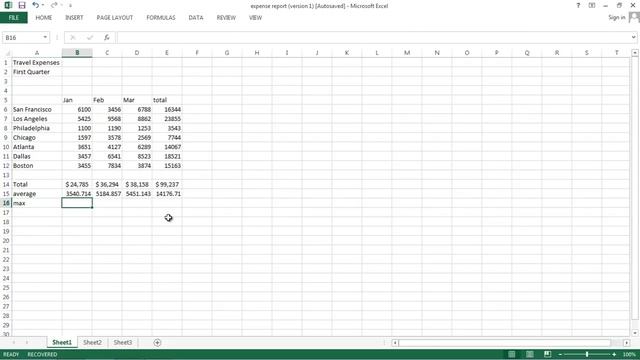Click the Undo arrow icon

point(36,5)
